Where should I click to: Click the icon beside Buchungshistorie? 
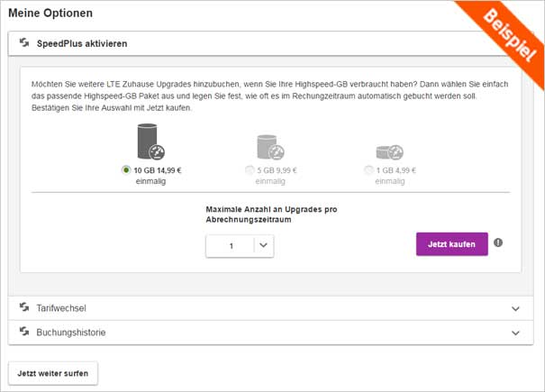tap(24, 333)
